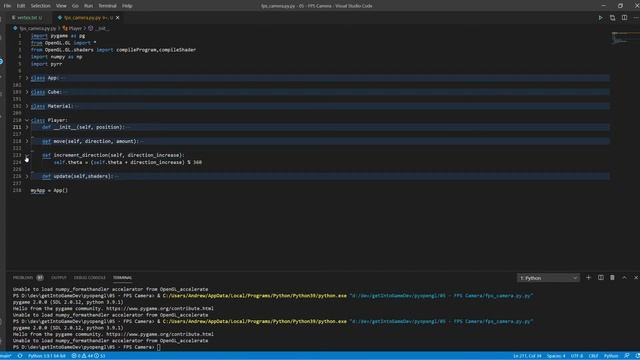Expand the folded update method
The width and height of the screenshot is (640, 360).
click(x=27, y=176)
